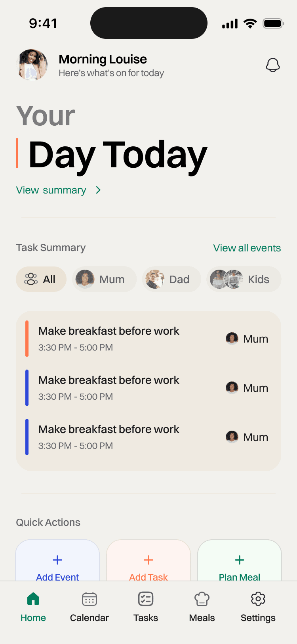Show only the Kids' tasks
The width and height of the screenshot is (297, 644).
[x=244, y=279]
